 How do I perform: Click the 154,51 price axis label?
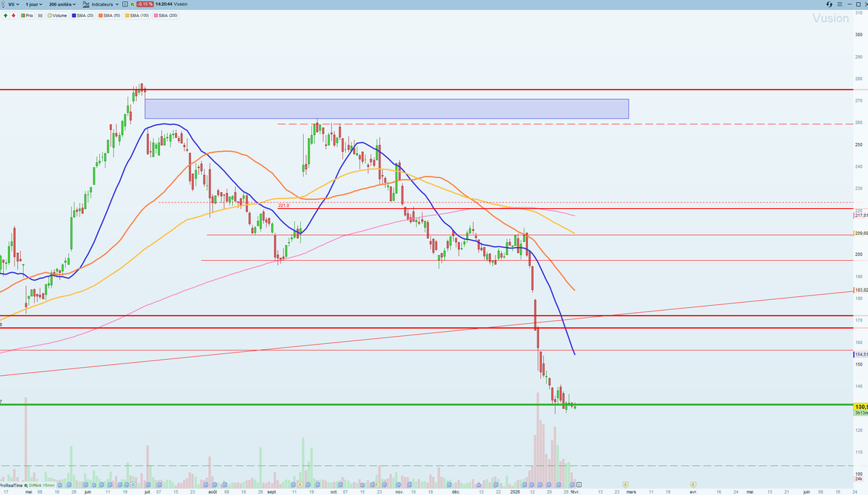(x=861, y=354)
